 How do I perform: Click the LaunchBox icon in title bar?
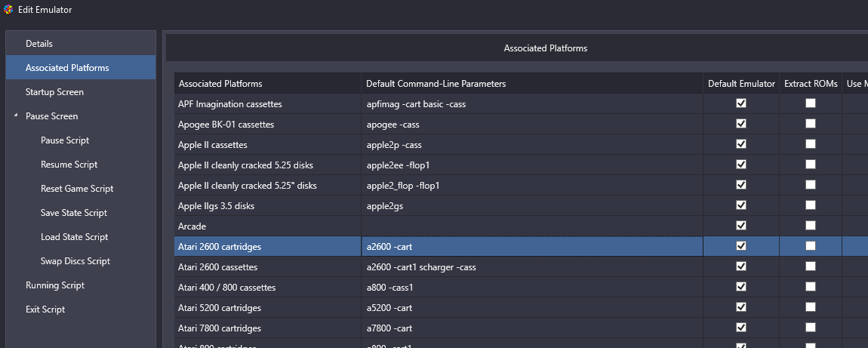pyautogui.click(x=8, y=9)
